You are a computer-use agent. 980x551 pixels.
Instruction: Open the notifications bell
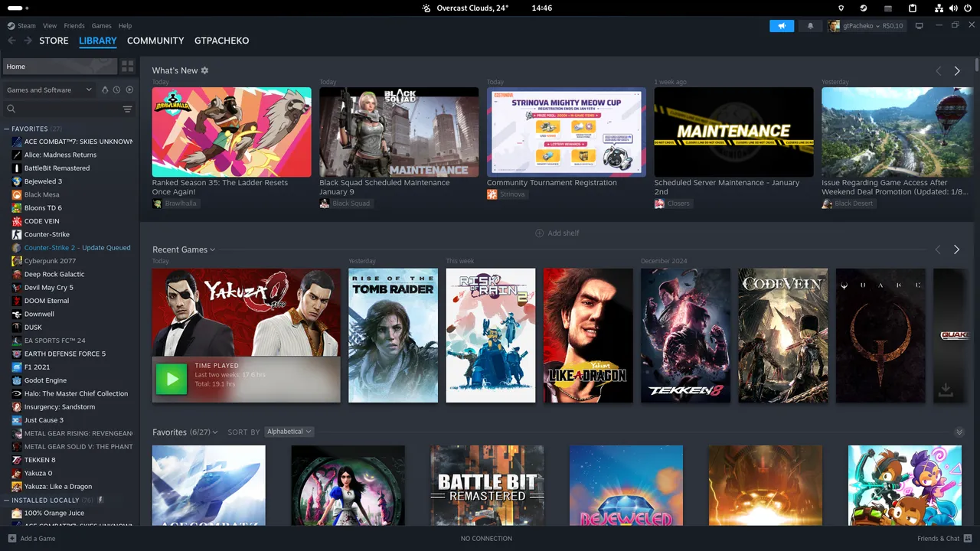811,25
